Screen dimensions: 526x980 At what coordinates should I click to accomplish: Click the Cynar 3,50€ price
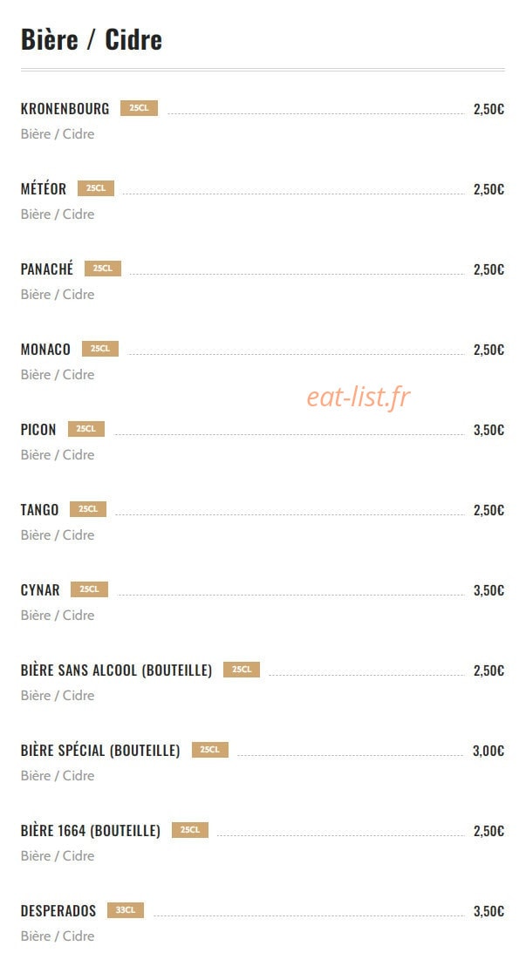tap(488, 590)
